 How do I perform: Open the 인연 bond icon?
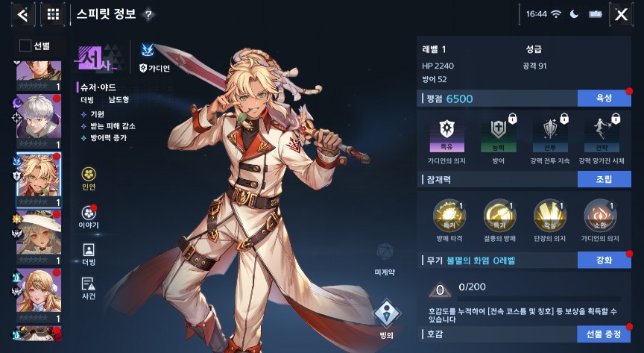click(x=89, y=178)
